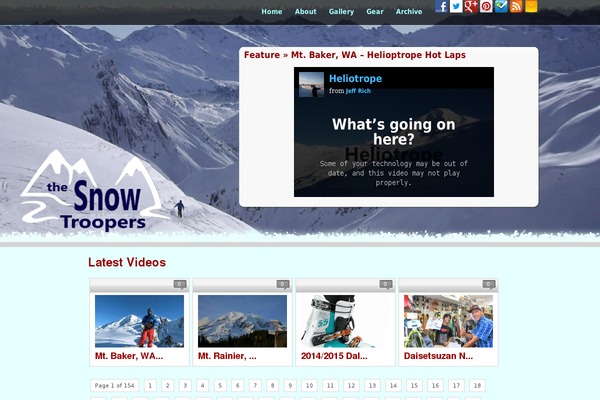Click the 'Latest Videos' heading
This screenshot has height=400, width=600.
[x=127, y=262]
